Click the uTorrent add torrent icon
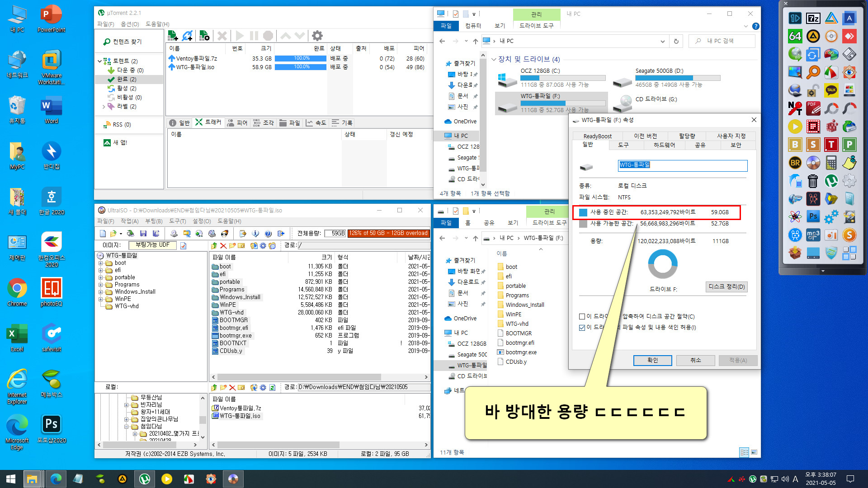 pyautogui.click(x=173, y=36)
